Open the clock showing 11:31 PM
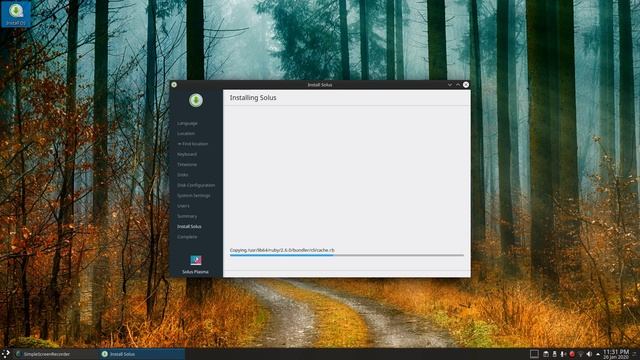Image resolution: width=640 pixels, height=360 pixels. (x=616, y=354)
